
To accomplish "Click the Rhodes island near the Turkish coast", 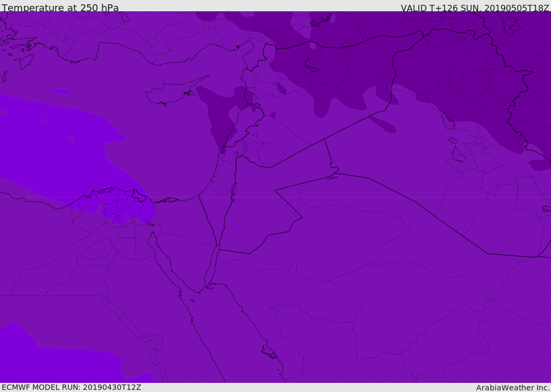I will pyautogui.click(x=26, y=61).
